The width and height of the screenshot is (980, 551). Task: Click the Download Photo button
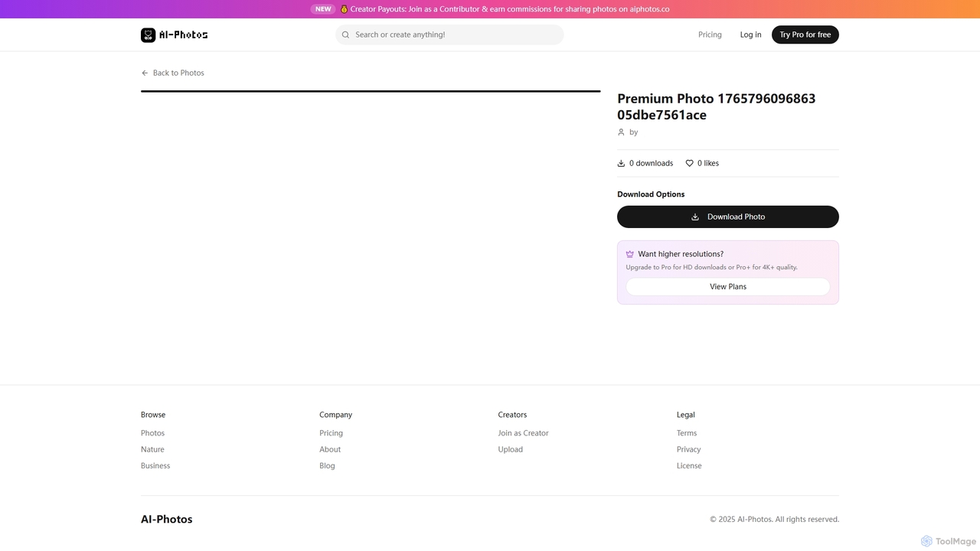coord(728,217)
